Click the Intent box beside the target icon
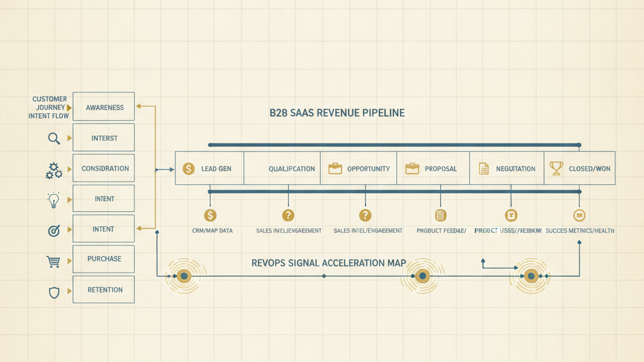 tap(104, 229)
